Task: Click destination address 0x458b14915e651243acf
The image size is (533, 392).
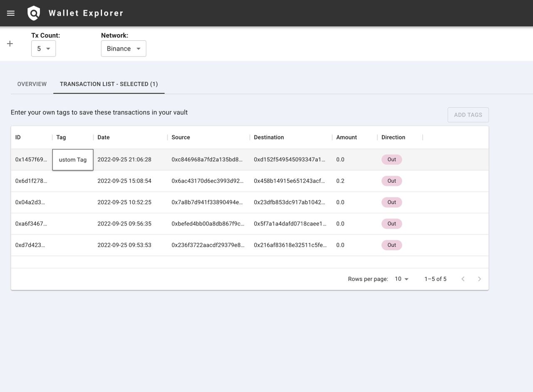Action: coord(289,181)
